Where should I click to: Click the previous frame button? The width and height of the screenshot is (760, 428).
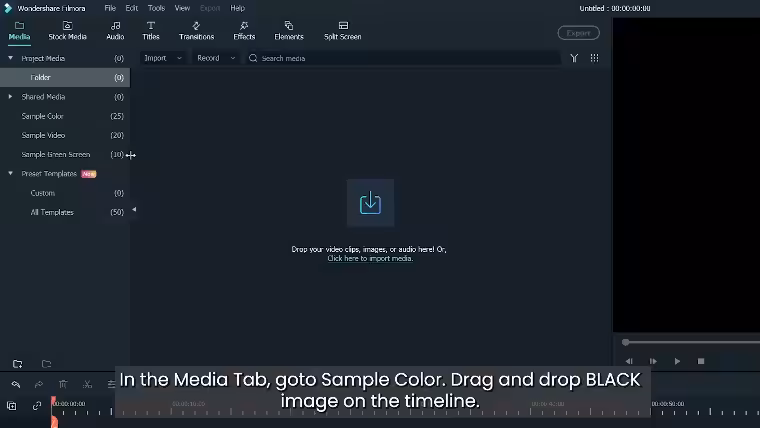click(x=629, y=361)
